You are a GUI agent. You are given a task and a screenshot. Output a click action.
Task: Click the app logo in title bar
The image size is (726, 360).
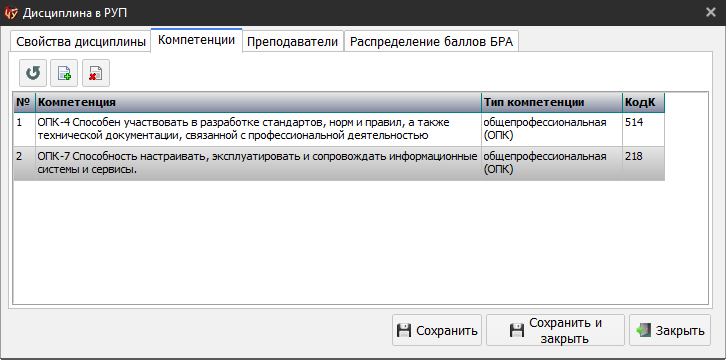coord(10,12)
